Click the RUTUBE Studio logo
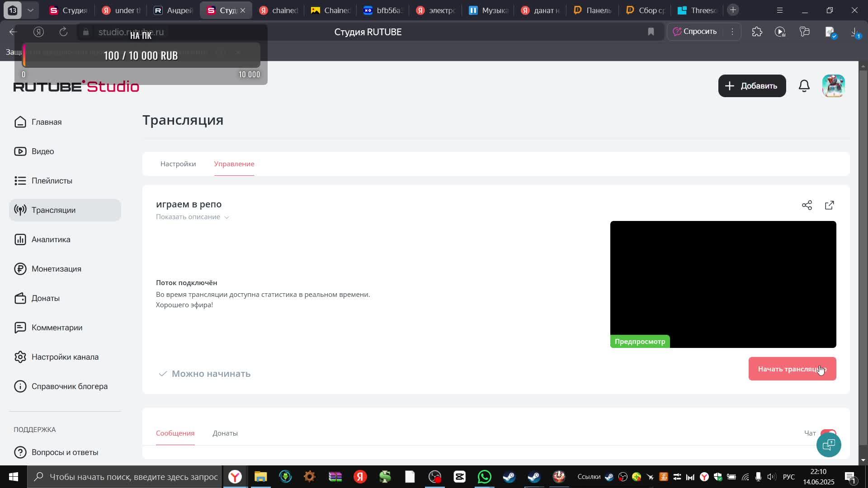This screenshot has height=488, width=868. (x=76, y=86)
